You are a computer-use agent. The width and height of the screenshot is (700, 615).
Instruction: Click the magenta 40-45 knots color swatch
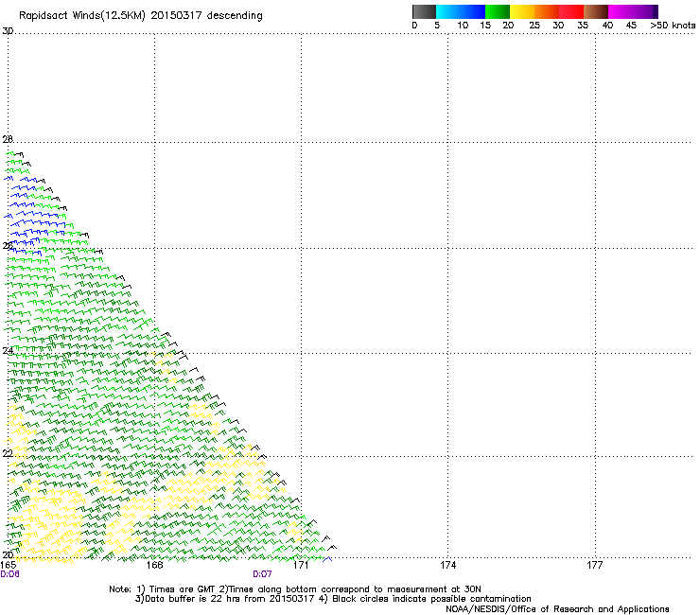coord(621,11)
